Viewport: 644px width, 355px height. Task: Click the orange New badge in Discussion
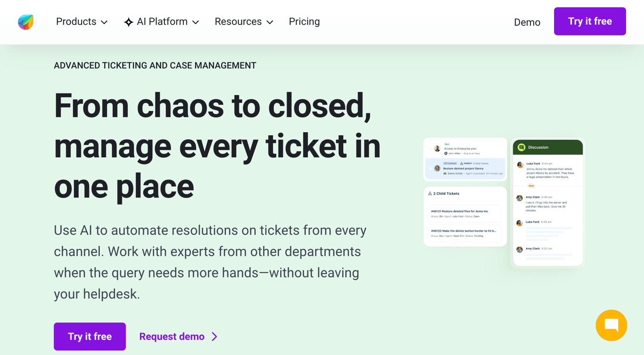click(x=531, y=186)
